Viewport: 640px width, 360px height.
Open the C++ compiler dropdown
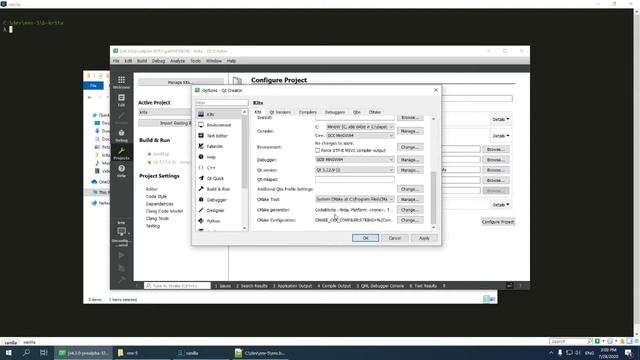pos(360,135)
